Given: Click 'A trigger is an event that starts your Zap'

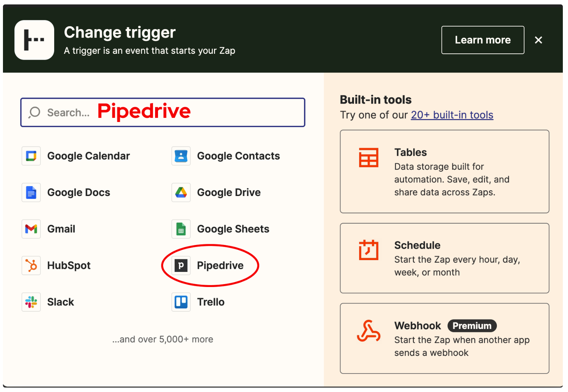Looking at the screenshot, I should [x=150, y=50].
